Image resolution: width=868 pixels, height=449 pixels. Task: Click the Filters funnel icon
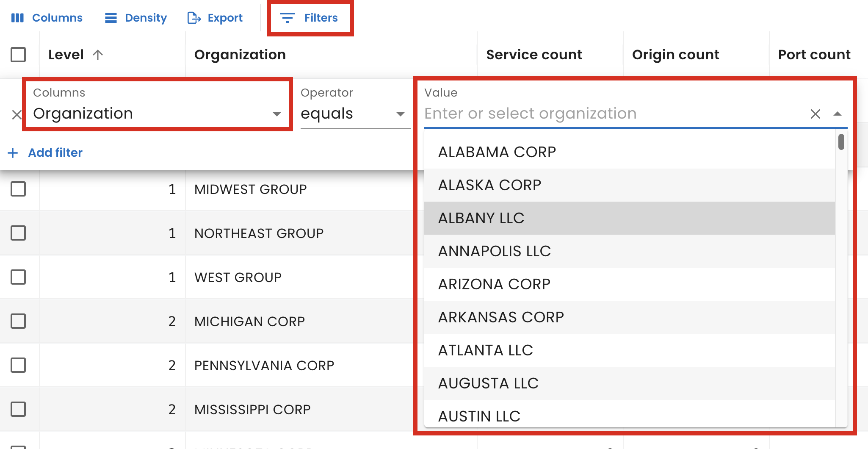tap(287, 18)
